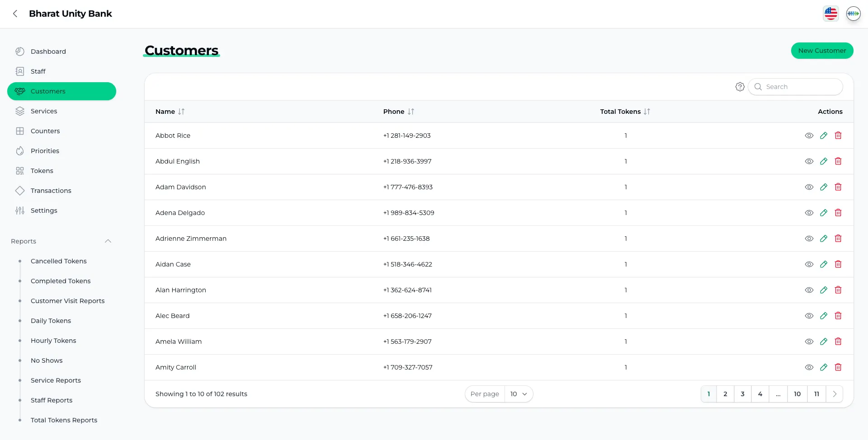Screen dimensions: 868x440
Task: Delete customer Abdul English
Action: 838,161
